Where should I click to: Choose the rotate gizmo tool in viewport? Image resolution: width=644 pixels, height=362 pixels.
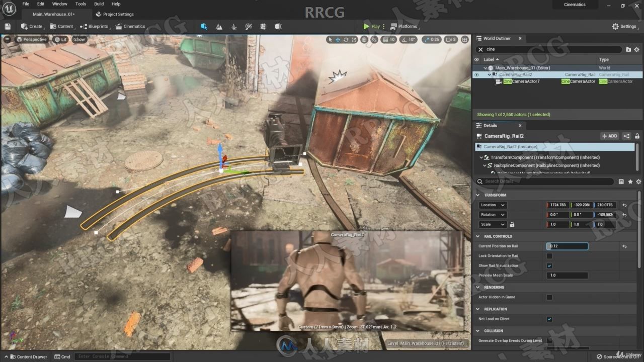(346, 39)
